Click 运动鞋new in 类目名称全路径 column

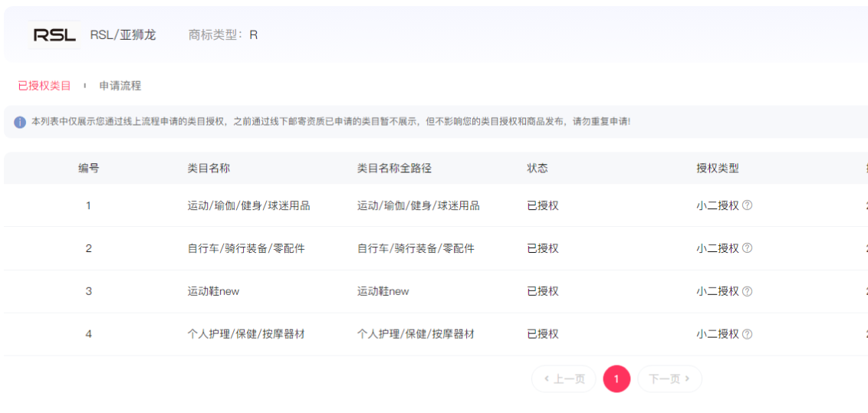click(383, 291)
